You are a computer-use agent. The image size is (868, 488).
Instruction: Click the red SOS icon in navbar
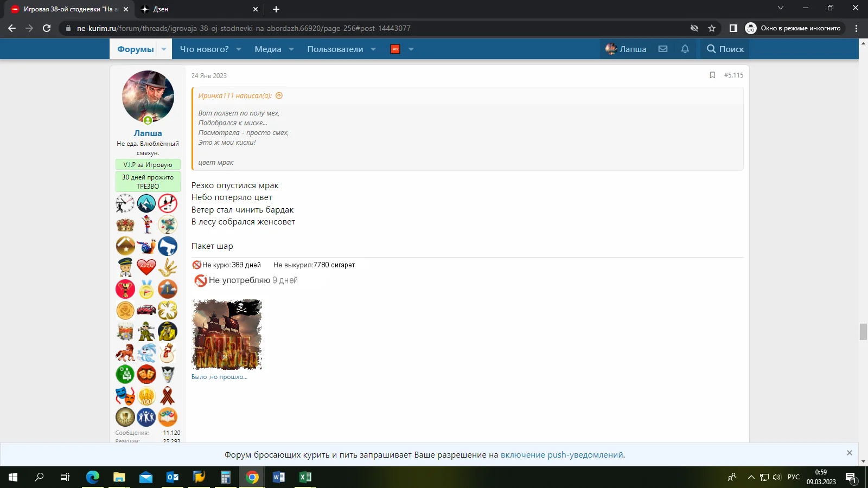(x=395, y=49)
